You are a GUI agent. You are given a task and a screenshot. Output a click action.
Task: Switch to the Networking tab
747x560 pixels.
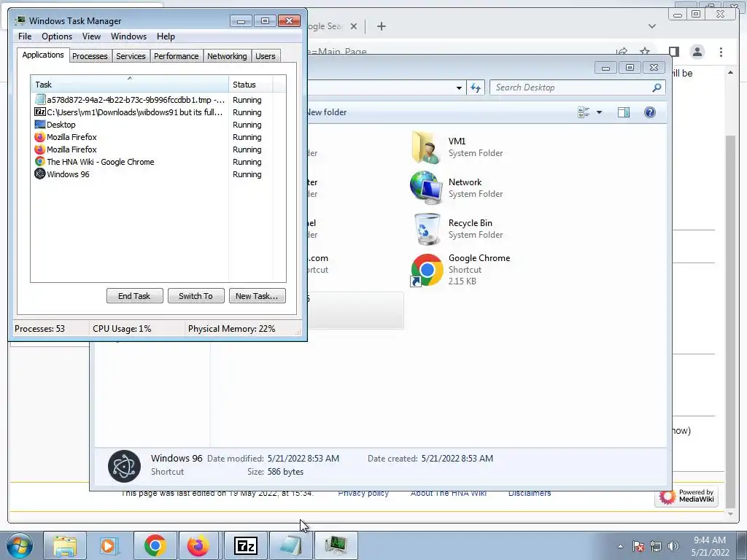(x=227, y=56)
